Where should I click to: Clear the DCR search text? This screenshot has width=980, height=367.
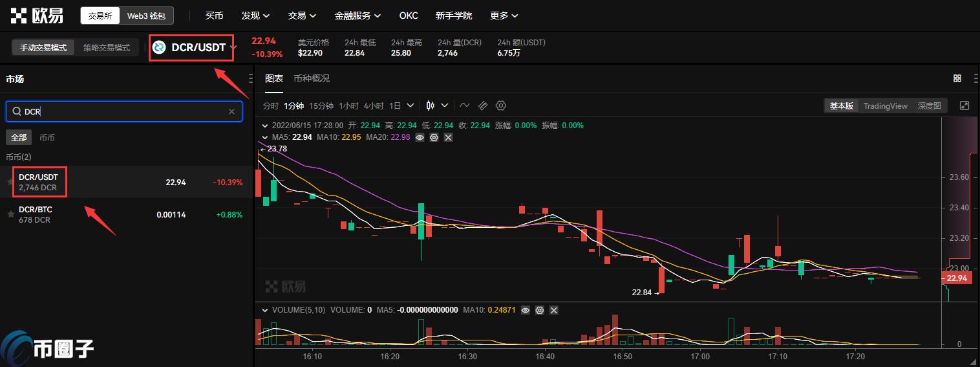coord(231,111)
